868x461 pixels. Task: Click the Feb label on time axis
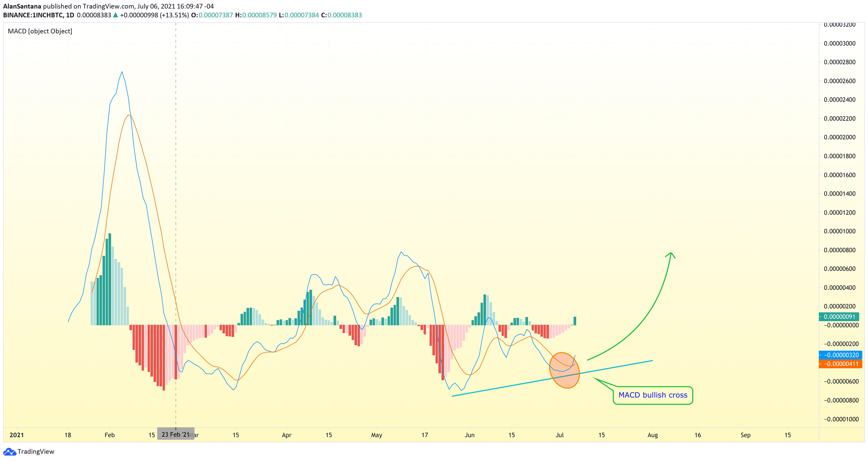(x=110, y=435)
